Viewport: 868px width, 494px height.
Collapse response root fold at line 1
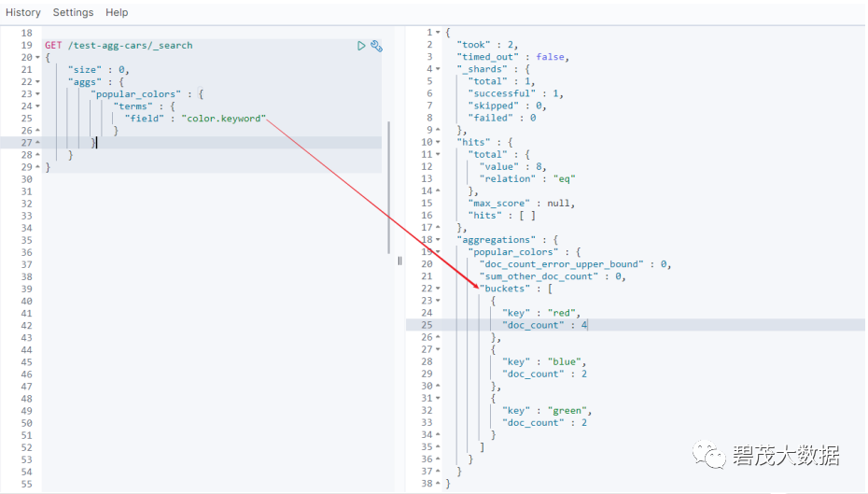pyautogui.click(x=438, y=33)
